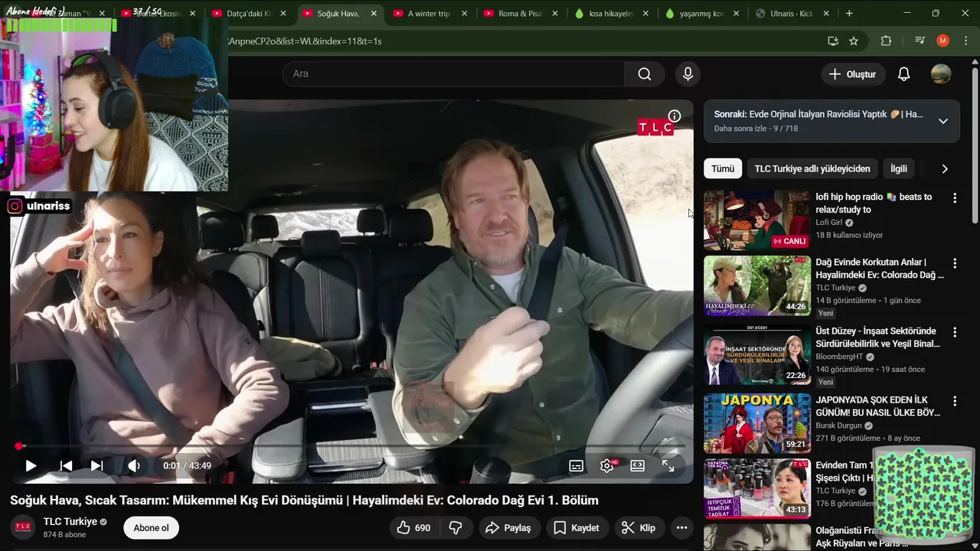Subscribe using the Abone ol button
980x551 pixels.
(x=151, y=528)
